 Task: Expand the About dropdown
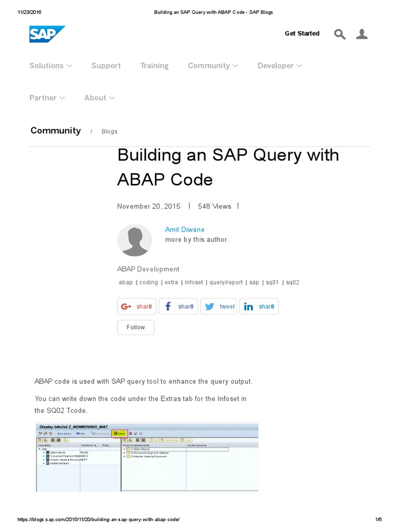pyautogui.click(x=99, y=98)
